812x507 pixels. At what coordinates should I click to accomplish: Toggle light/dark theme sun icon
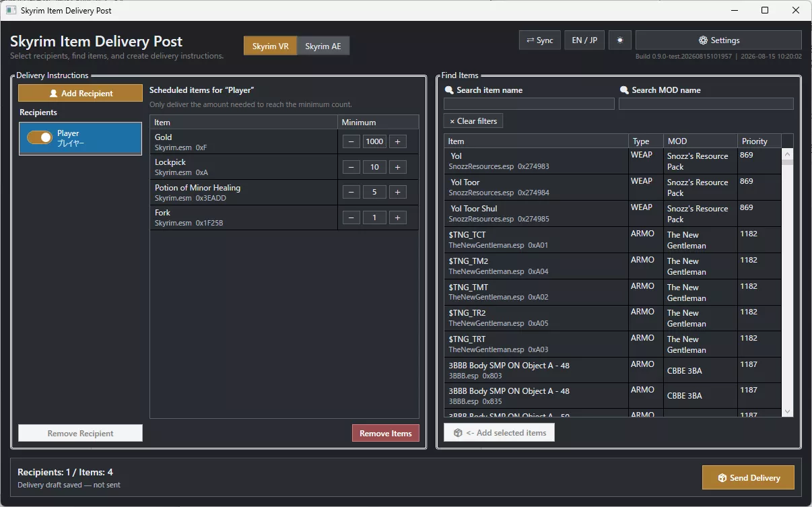point(619,40)
